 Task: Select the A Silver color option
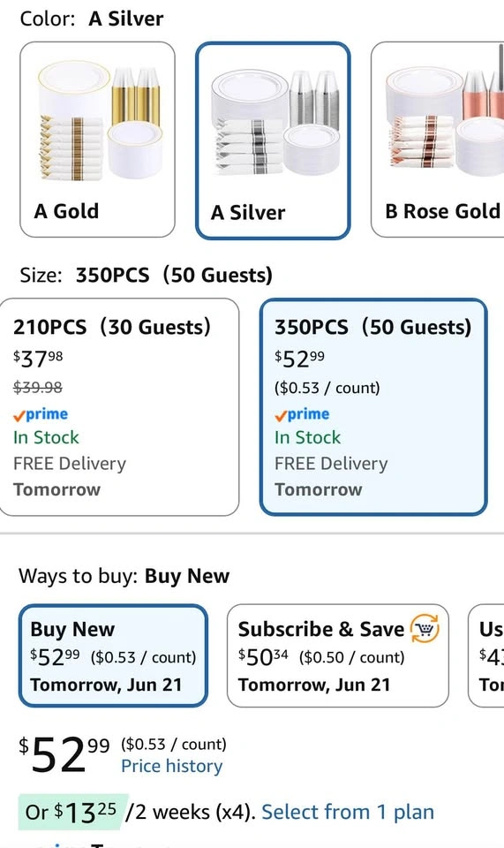click(273, 140)
